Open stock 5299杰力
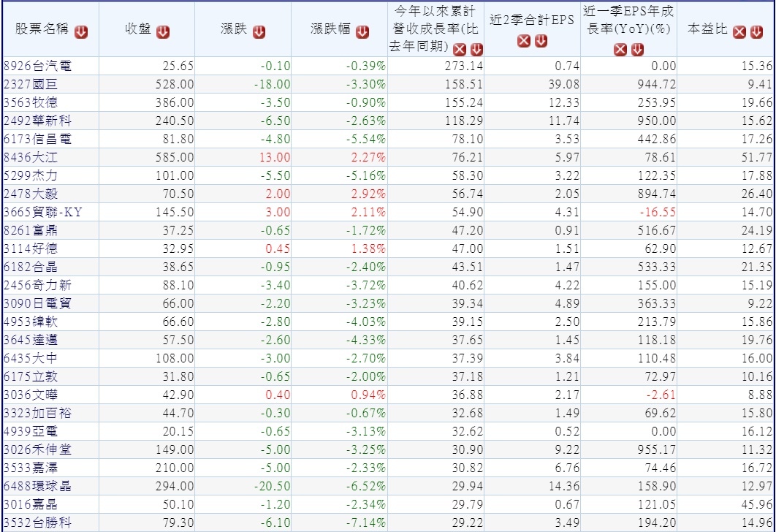Screen dimensions: 776x532 [31, 175]
